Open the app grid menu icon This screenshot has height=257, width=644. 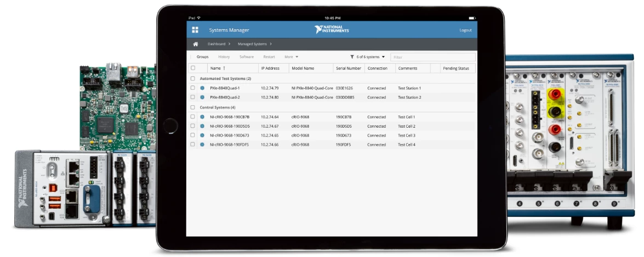(195, 30)
